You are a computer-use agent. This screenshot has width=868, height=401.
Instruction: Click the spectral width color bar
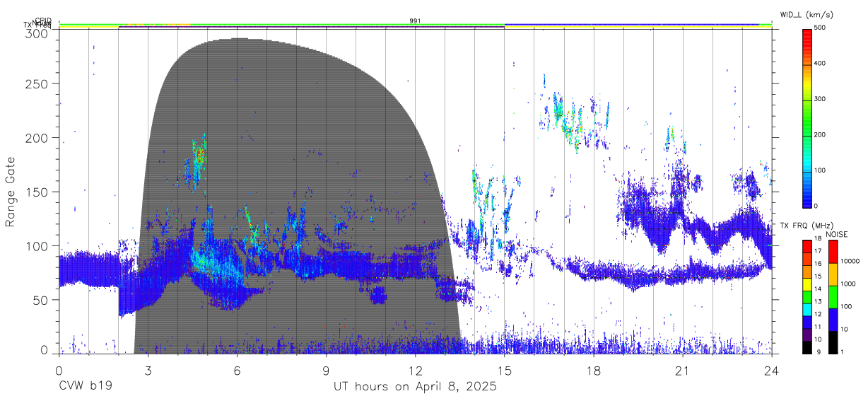point(807,117)
